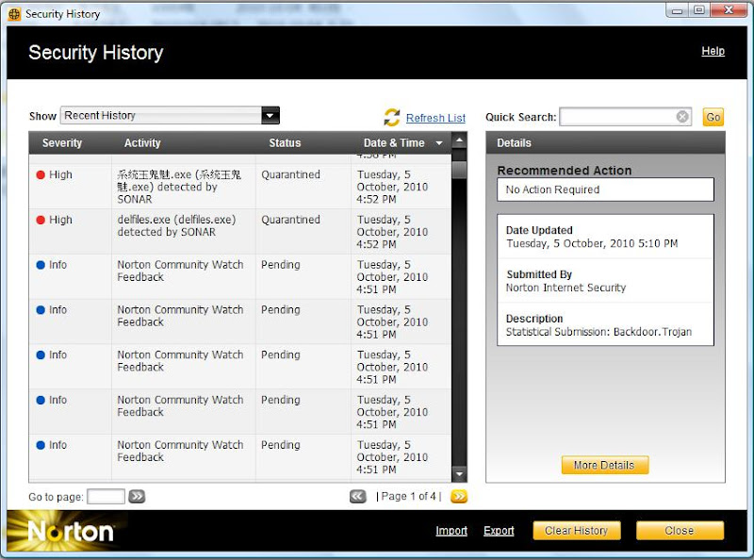Close the Security History window via the Close button
This screenshot has height=560, width=754.
(680, 531)
